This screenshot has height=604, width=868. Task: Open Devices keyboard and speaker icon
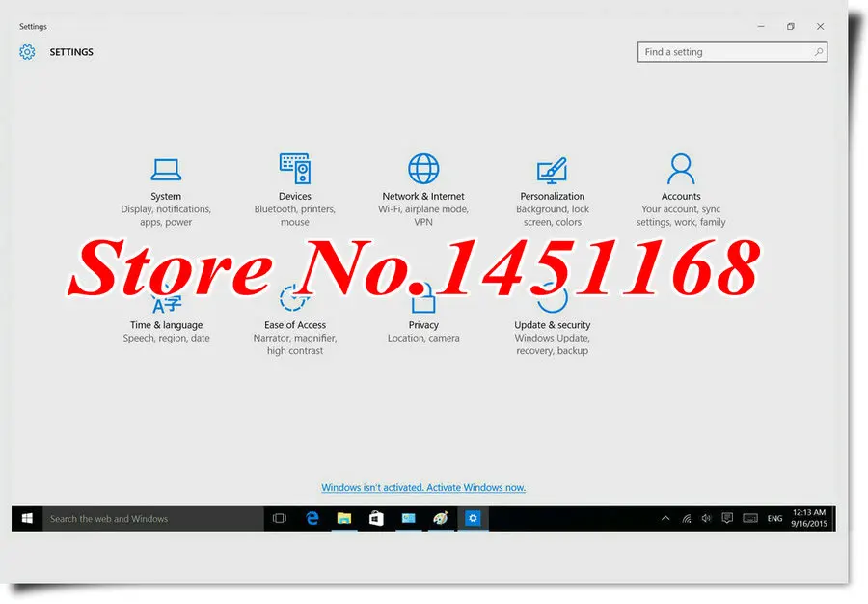294,168
